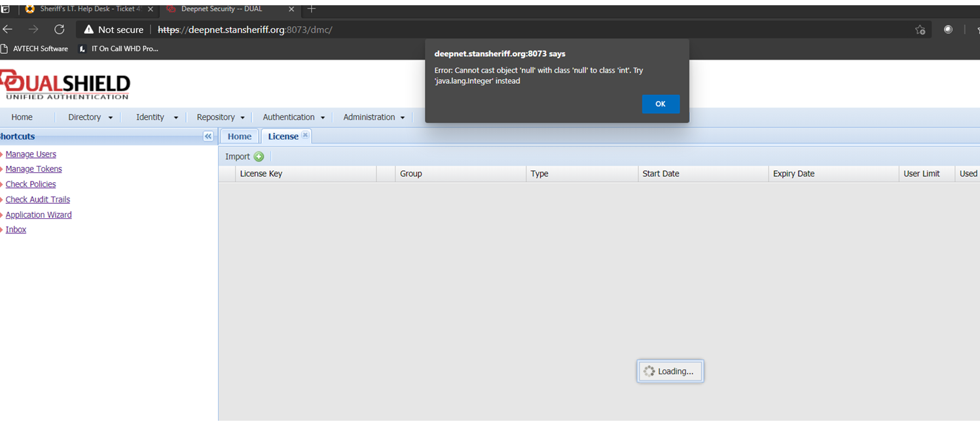Reload the page using browser refresh icon
Image resolution: width=980 pixels, height=424 pixels.
59,29
